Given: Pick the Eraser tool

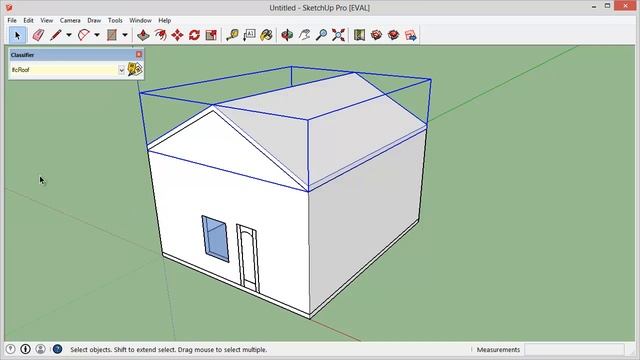Looking at the screenshot, I should click(38, 35).
